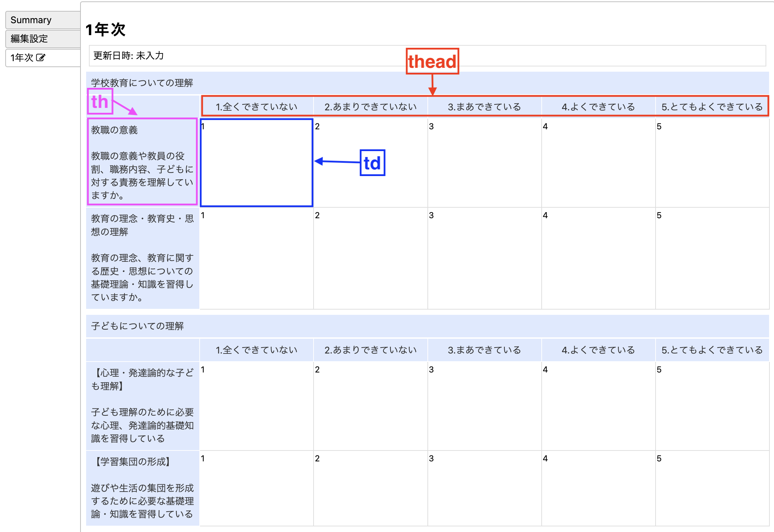Image resolution: width=774 pixels, height=532 pixels.
Task: Open the 編集設定 tab
Action: (x=43, y=39)
